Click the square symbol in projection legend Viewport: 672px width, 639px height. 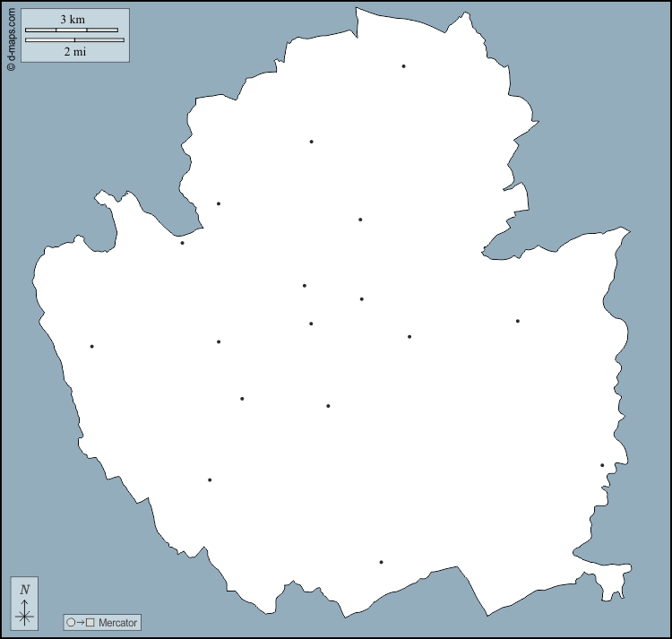90,622
